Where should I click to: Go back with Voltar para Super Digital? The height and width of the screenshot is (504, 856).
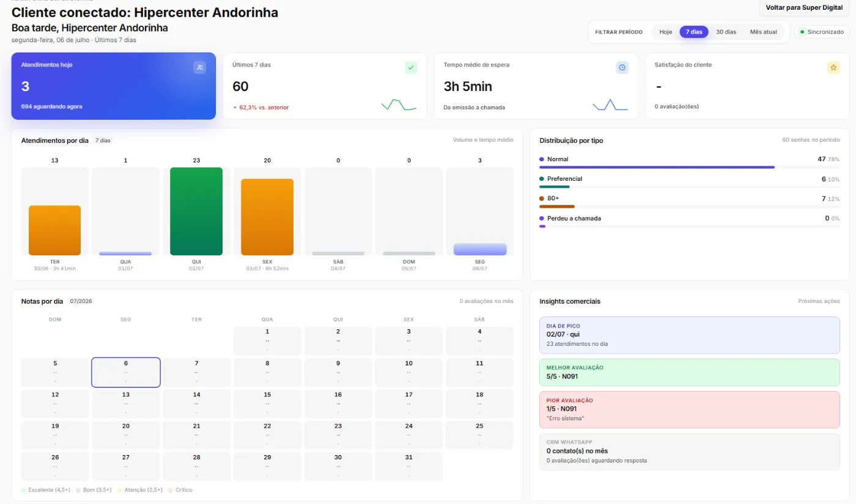[804, 8]
